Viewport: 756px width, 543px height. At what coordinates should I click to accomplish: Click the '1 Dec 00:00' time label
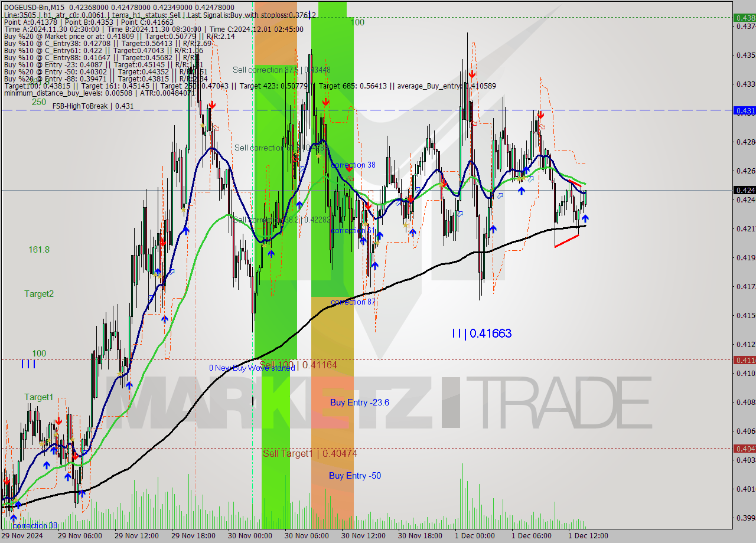(475, 536)
